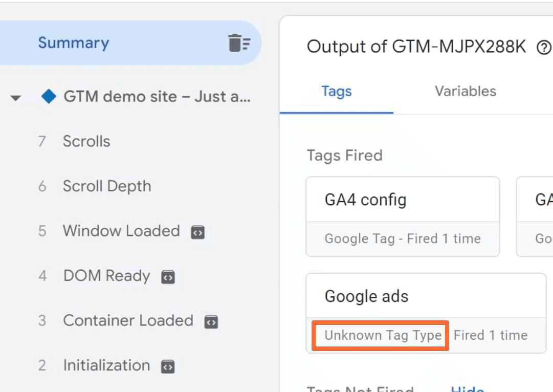The height and width of the screenshot is (392, 553).
Task: Click Hide link next to Tags Not Fired
Action: [467, 389]
